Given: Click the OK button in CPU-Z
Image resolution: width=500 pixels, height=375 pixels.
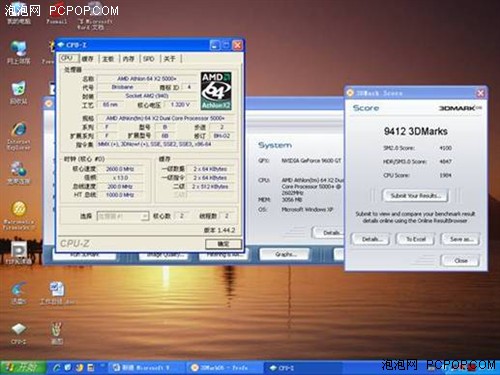Looking at the screenshot, I should pyautogui.click(x=223, y=244).
